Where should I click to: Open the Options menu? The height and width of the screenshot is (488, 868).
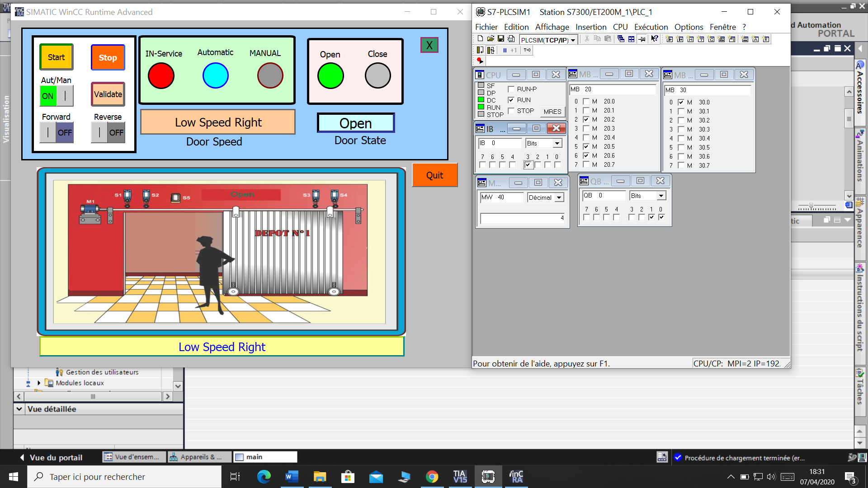coord(689,27)
